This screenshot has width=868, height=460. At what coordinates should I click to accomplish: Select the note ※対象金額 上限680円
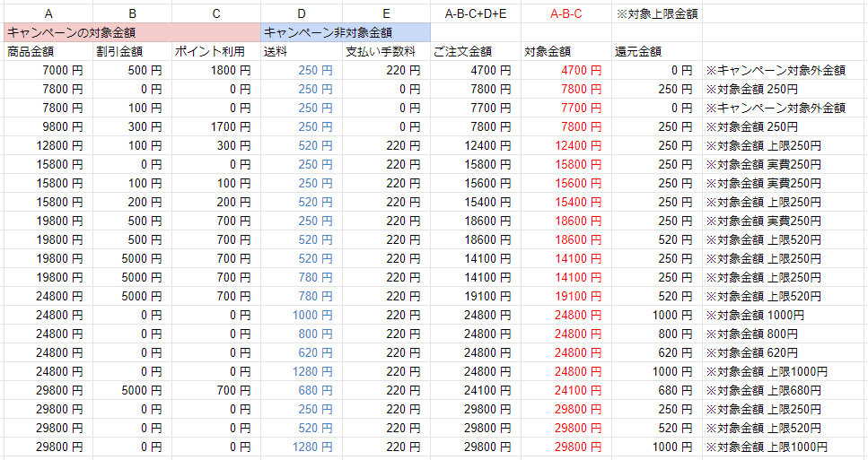763,390
